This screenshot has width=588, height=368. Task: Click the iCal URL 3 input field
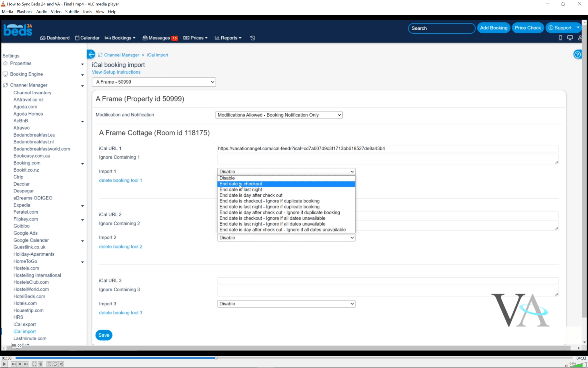pyautogui.click(x=388, y=281)
